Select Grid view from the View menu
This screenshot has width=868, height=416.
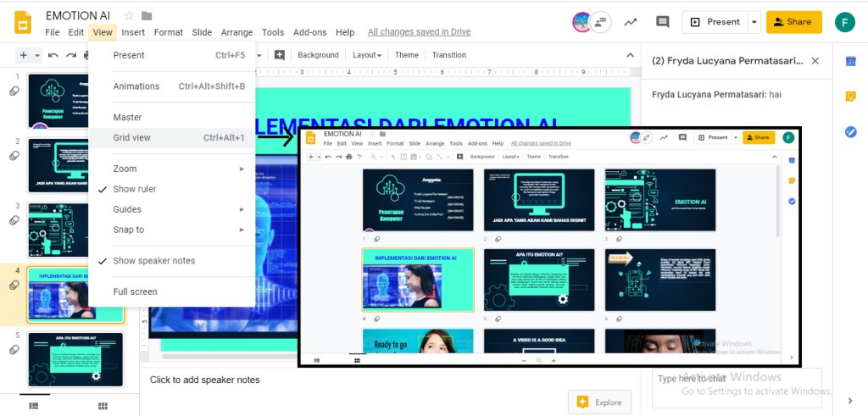[x=132, y=137]
